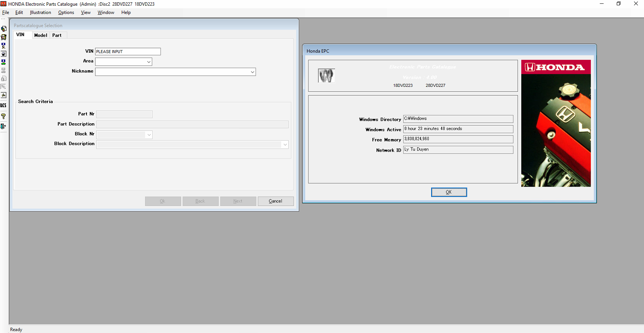Expand the Block Description dropdown
The width and height of the screenshot is (644, 333).
pyautogui.click(x=285, y=145)
